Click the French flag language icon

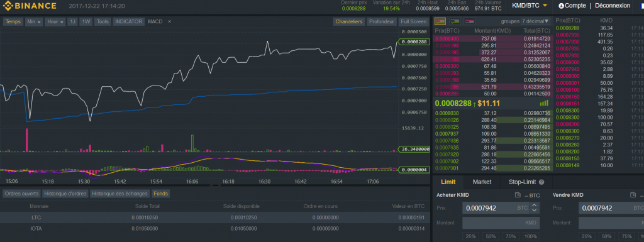(641, 6)
